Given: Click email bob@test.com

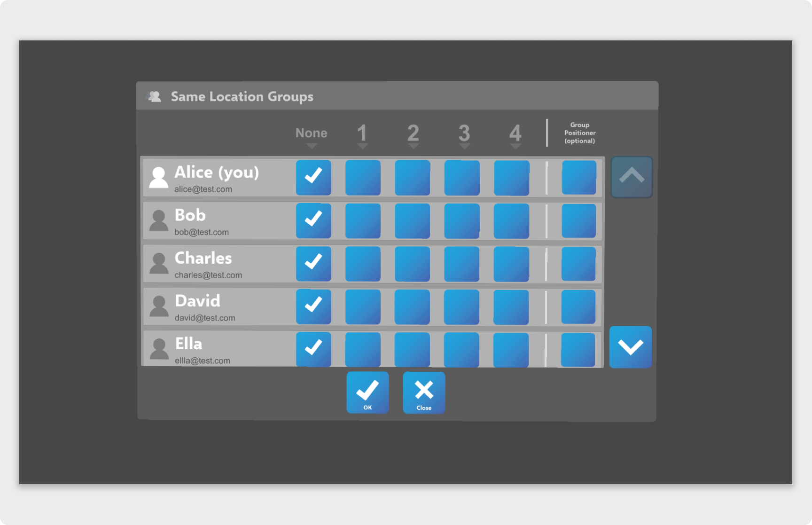Looking at the screenshot, I should click(202, 232).
